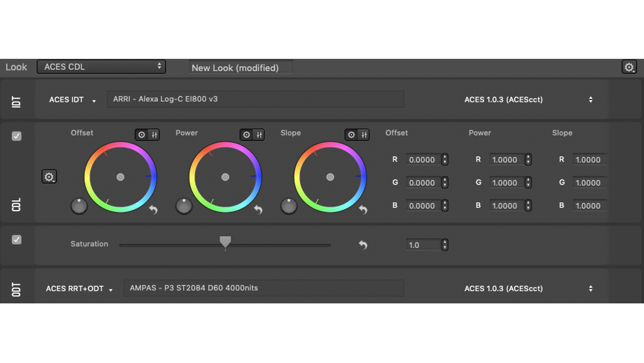Click the Saturation label text
Screen dimensions: 644x363
click(x=89, y=244)
